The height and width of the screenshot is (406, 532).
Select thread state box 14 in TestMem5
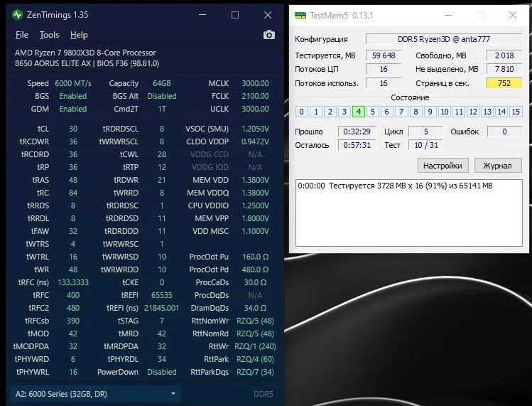(x=501, y=112)
